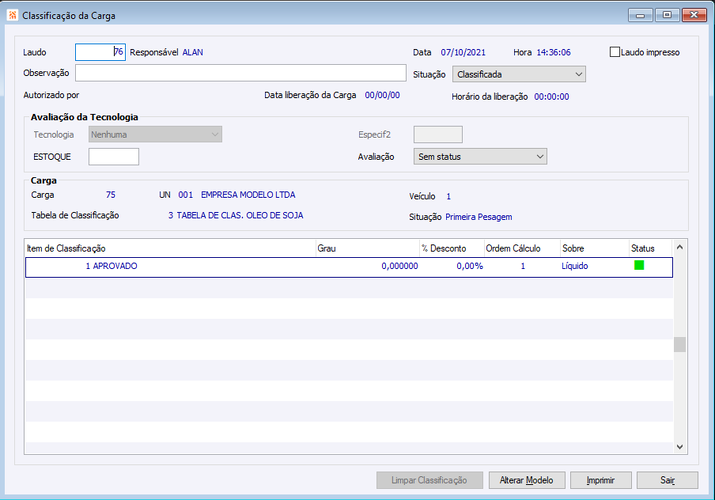Select the 1 APROVADO classification row

[349, 267]
